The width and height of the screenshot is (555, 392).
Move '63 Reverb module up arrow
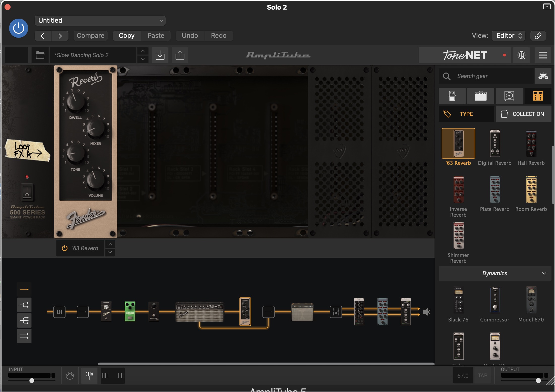pyautogui.click(x=110, y=244)
